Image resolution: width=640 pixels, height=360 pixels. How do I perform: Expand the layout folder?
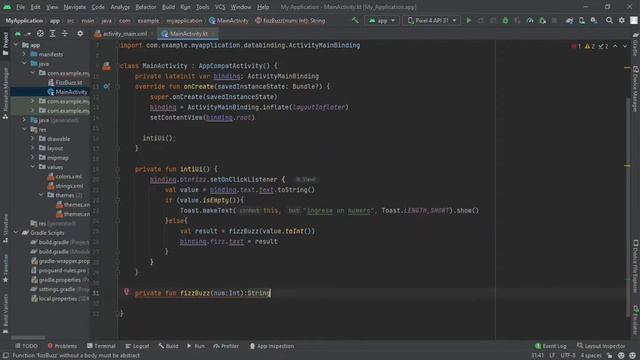pyautogui.click(x=33, y=148)
